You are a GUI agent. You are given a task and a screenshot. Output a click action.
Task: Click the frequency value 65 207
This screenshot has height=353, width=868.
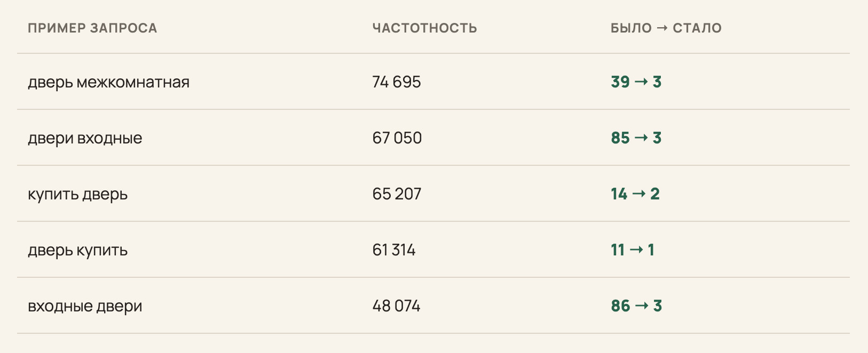397,194
